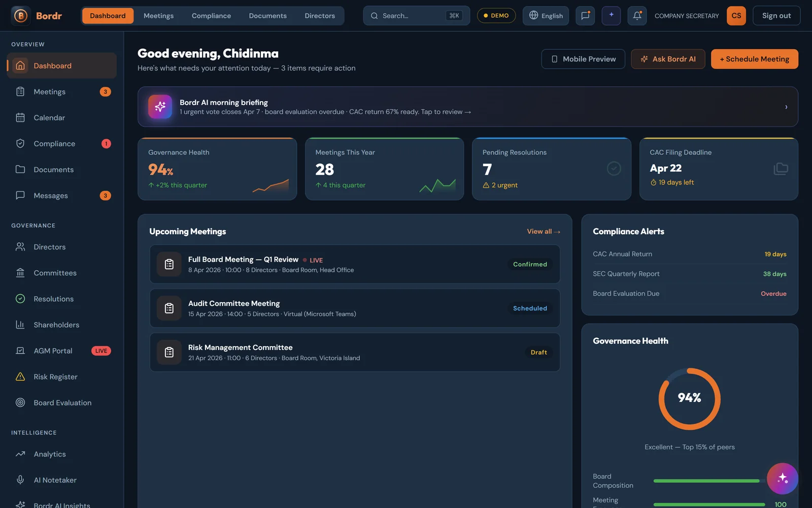Switch to the Meetings top tab
Viewport: 812px width, 508px height.
pyautogui.click(x=158, y=16)
